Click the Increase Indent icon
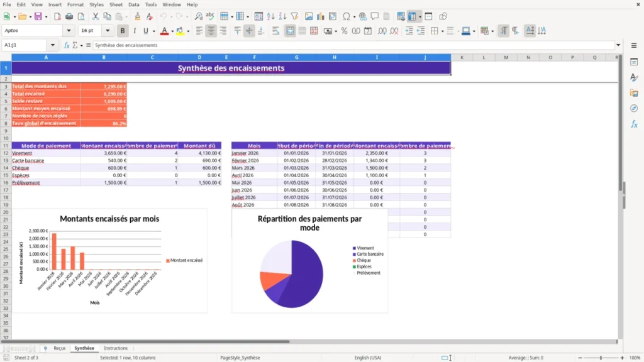This screenshot has height=362, width=644. [x=409, y=31]
